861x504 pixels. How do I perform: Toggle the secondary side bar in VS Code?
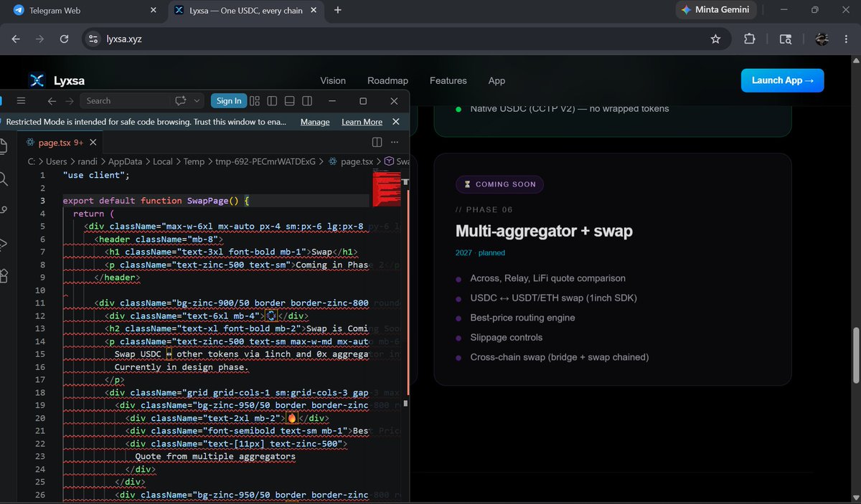pyautogui.click(x=307, y=101)
